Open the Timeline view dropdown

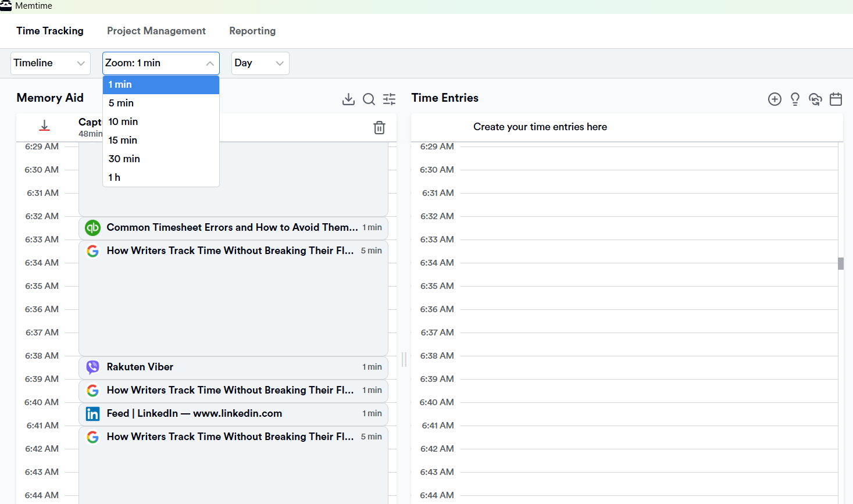[51, 63]
